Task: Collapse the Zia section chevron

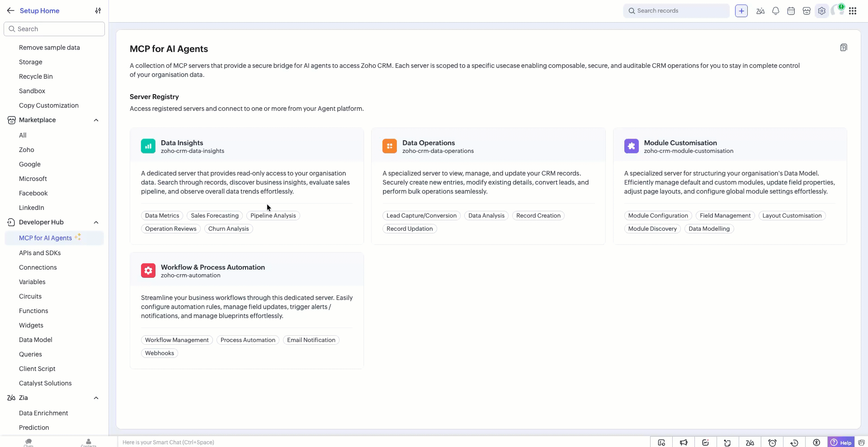Action: [96, 398]
